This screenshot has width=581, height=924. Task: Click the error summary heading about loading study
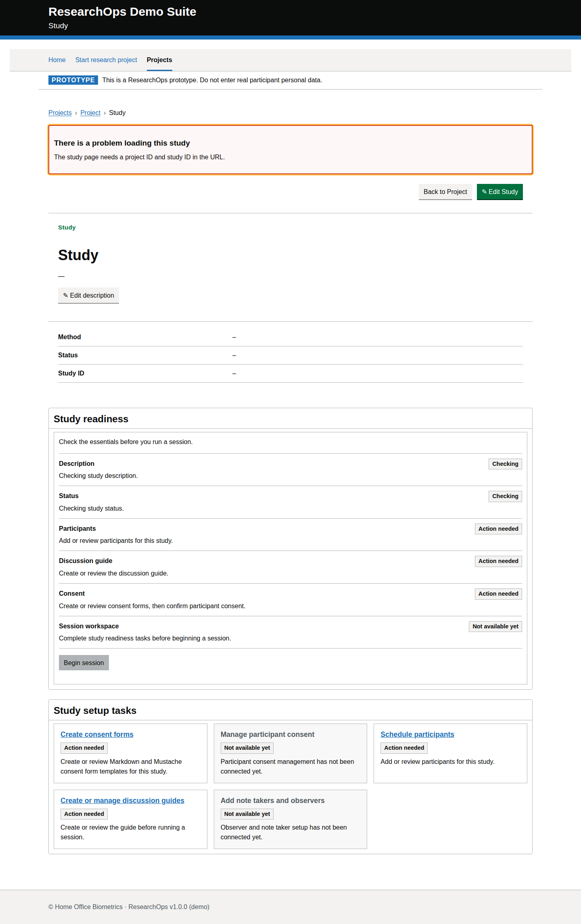pos(122,143)
